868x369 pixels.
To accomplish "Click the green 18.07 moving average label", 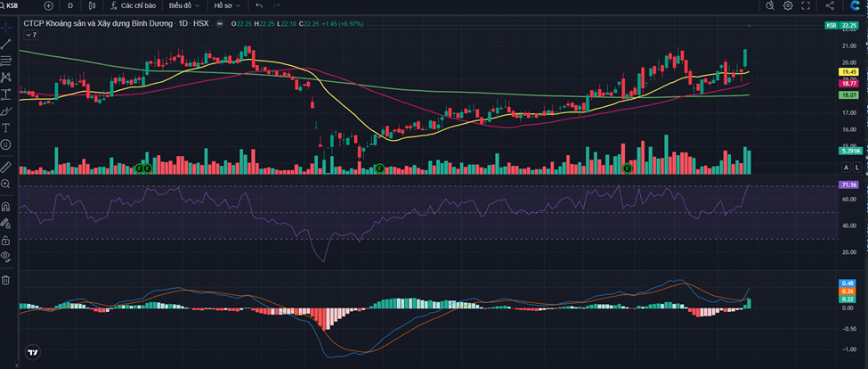I will (x=848, y=95).
